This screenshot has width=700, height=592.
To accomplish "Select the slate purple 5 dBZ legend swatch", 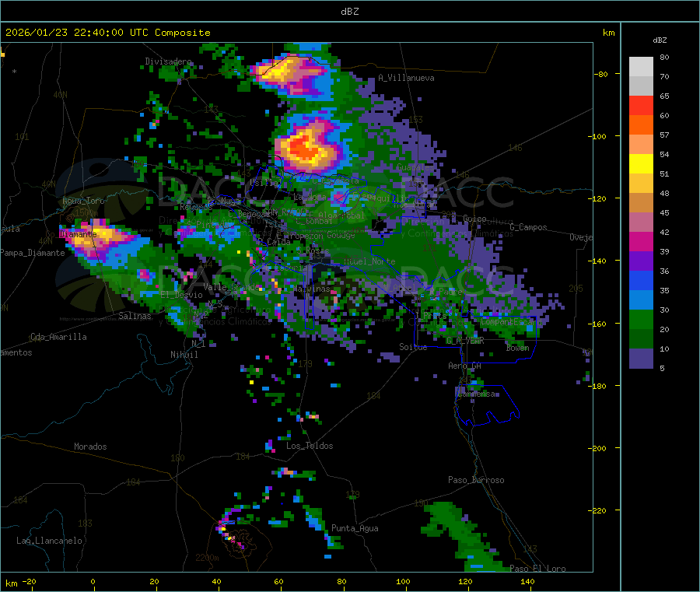I will [x=641, y=359].
